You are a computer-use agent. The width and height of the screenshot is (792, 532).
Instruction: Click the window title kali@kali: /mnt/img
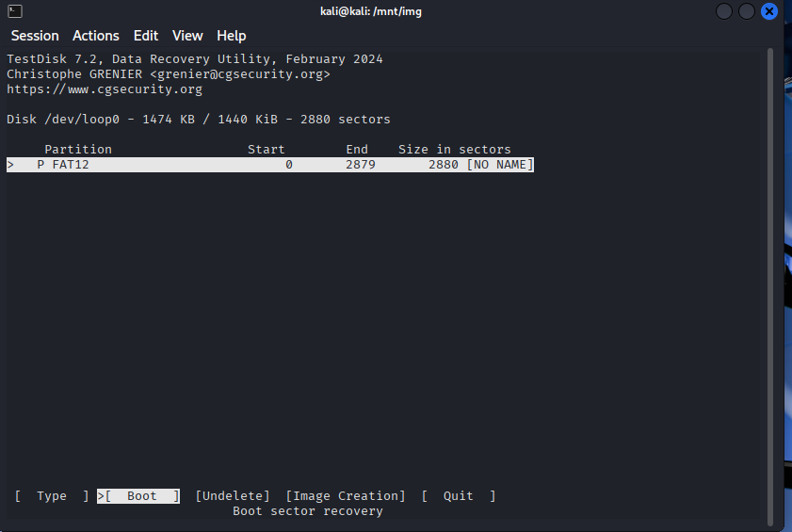[371, 11]
